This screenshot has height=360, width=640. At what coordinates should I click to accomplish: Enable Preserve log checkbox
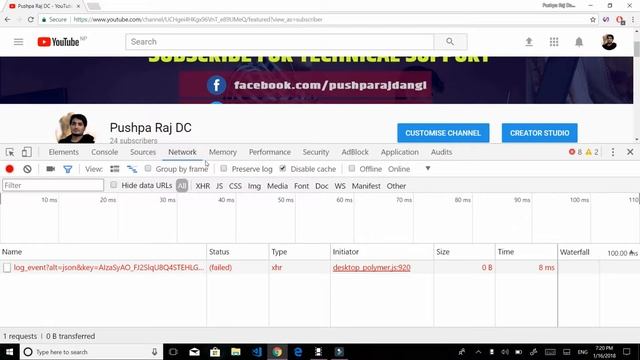coord(224,168)
